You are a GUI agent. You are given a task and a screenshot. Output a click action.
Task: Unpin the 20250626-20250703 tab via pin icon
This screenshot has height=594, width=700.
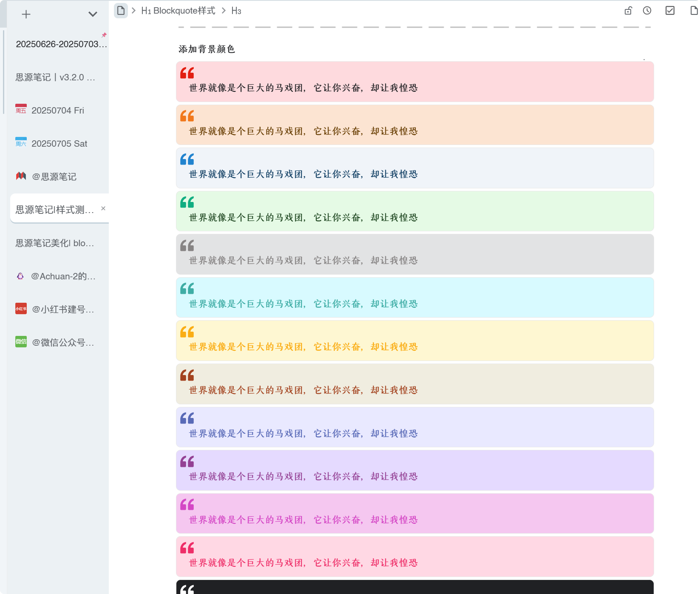point(104,35)
